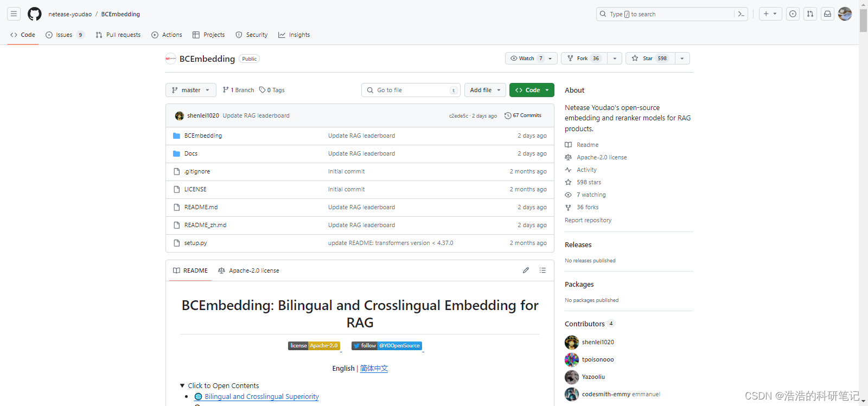The width and height of the screenshot is (868, 406).
Task: Select the README tab in file viewer
Action: 190,270
